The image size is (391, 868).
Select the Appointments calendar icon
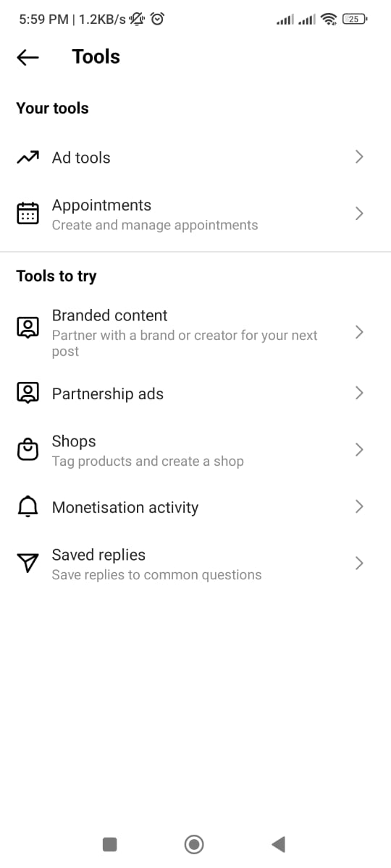28,213
